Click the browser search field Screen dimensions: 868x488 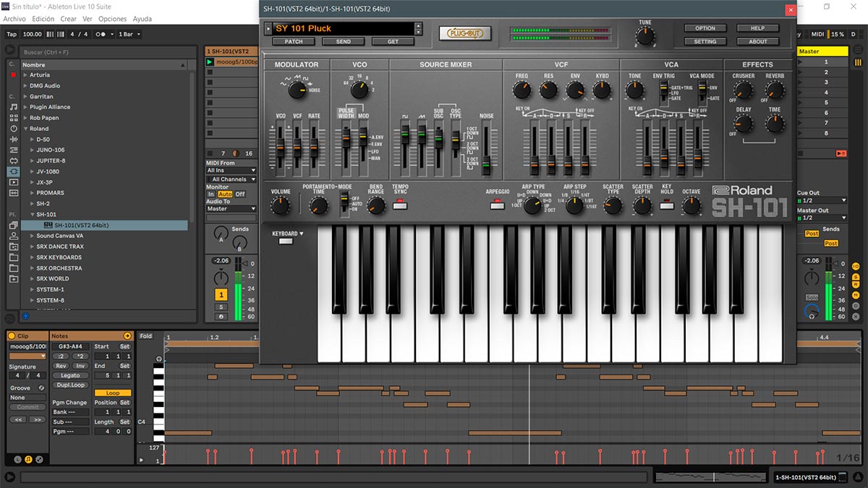109,53
